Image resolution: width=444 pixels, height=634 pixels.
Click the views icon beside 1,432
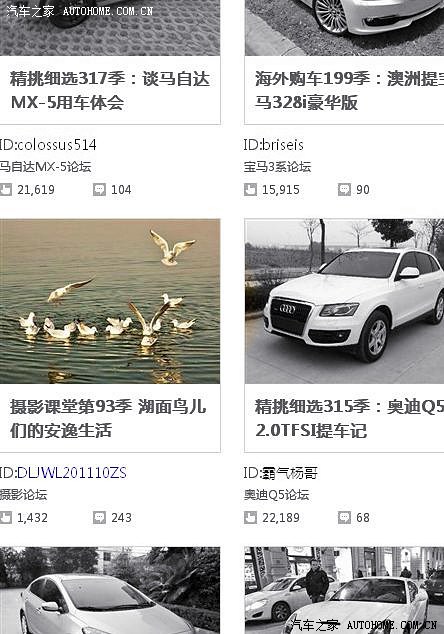pyautogui.click(x=6, y=518)
